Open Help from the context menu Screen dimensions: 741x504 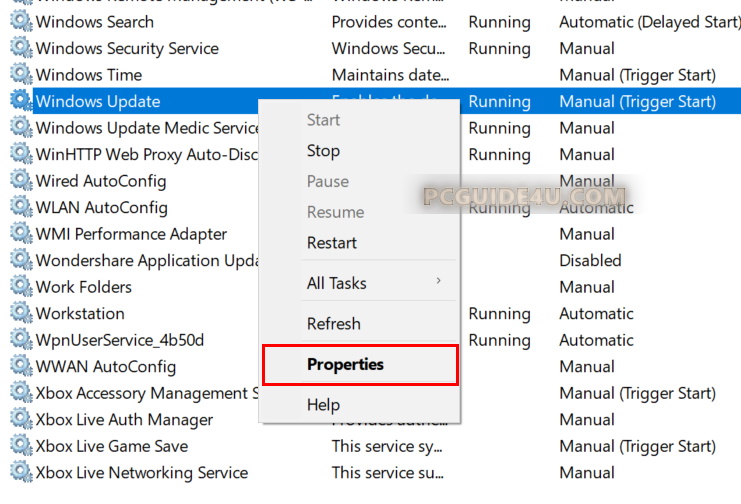coord(323,405)
